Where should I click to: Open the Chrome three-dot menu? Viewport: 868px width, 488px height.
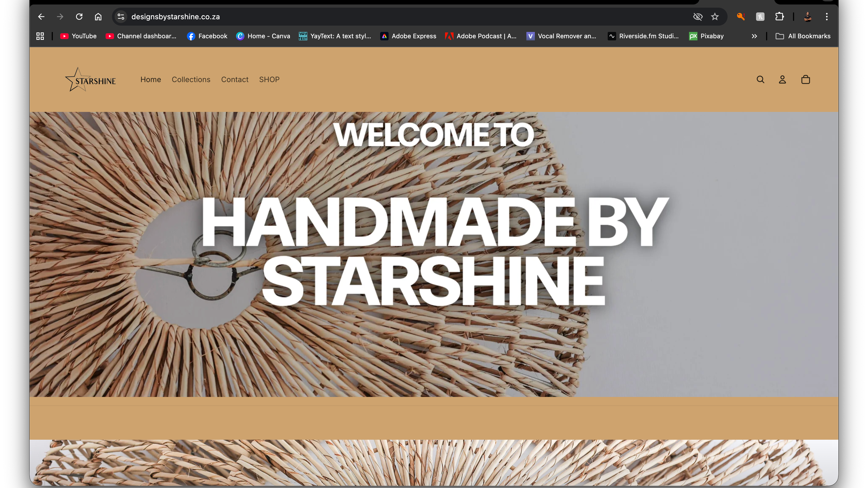coord(827,17)
